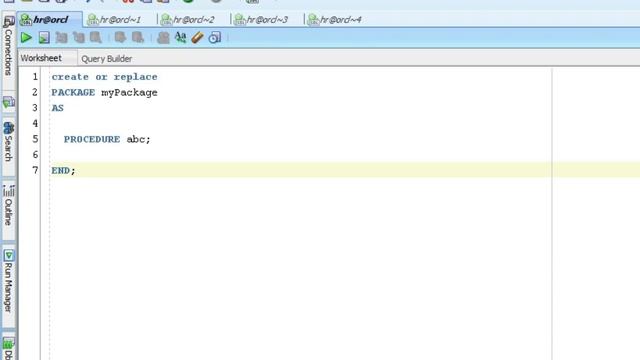Click the Commit toolbar icon
This screenshot has width=640, height=360.
tap(120, 38)
